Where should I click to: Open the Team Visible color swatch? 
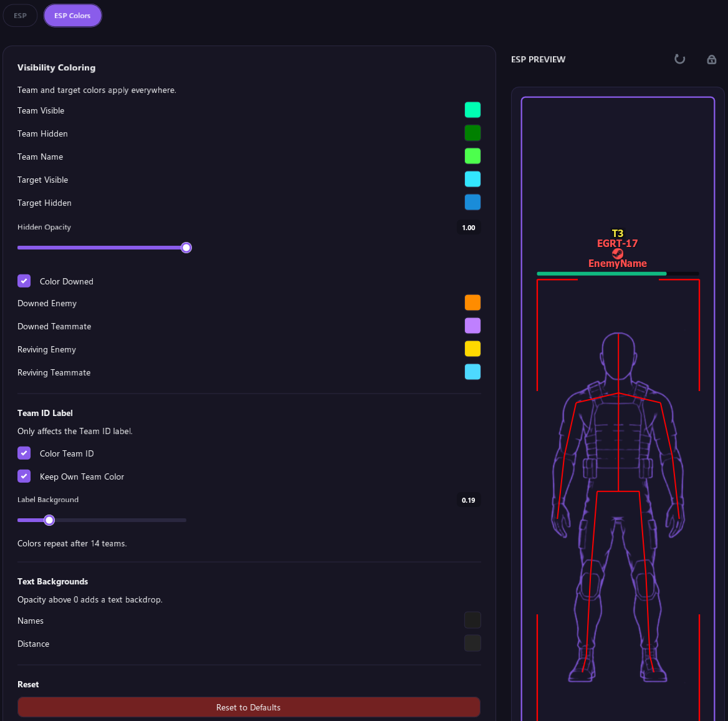472,110
